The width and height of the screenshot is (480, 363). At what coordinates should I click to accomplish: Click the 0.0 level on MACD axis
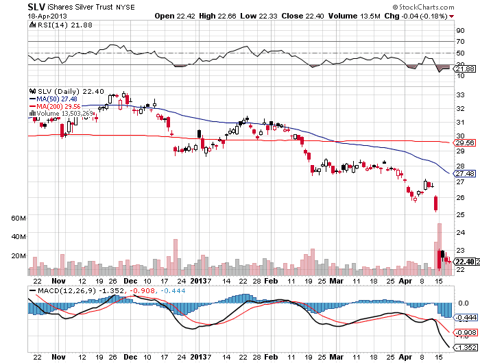point(463,303)
